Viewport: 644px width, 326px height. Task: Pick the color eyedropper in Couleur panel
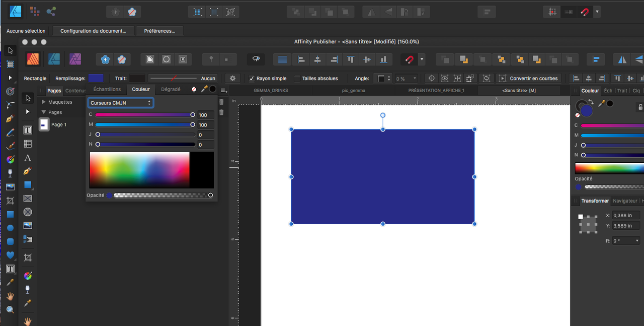pos(601,103)
